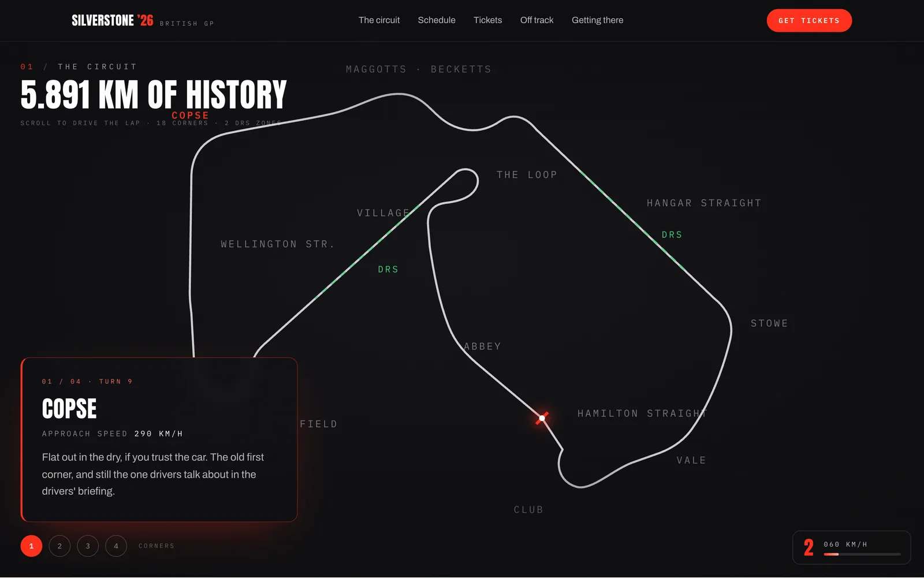924x578 pixels.
Task: Open The circuit nav link
Action: (379, 20)
